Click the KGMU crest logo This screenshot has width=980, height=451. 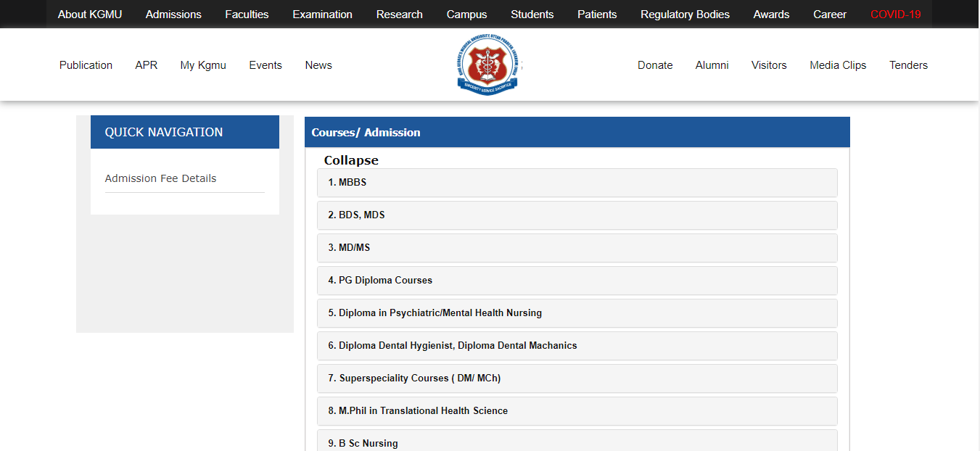[x=487, y=65]
